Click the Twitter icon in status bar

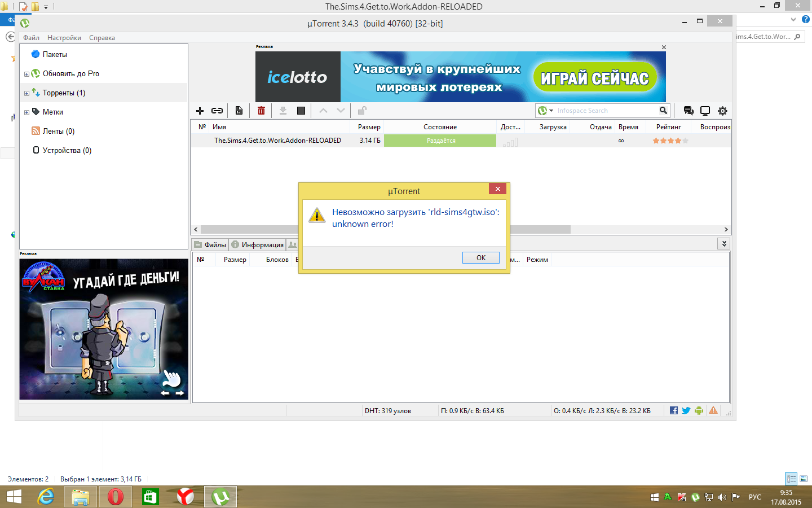(x=686, y=410)
